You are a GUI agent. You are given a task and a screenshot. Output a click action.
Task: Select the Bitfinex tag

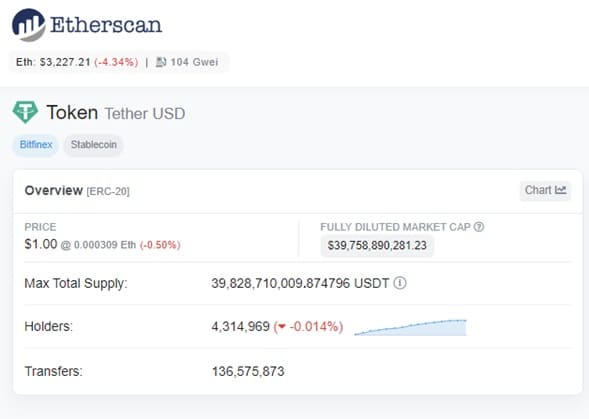click(x=36, y=145)
